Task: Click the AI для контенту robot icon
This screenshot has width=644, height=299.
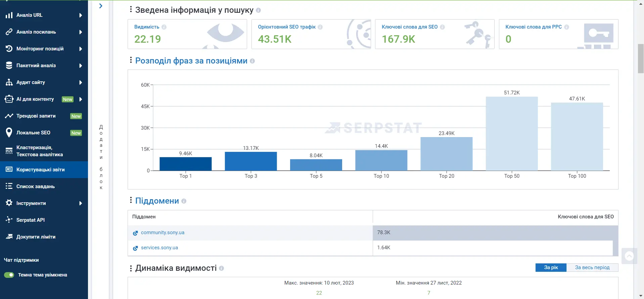Action: click(9, 99)
